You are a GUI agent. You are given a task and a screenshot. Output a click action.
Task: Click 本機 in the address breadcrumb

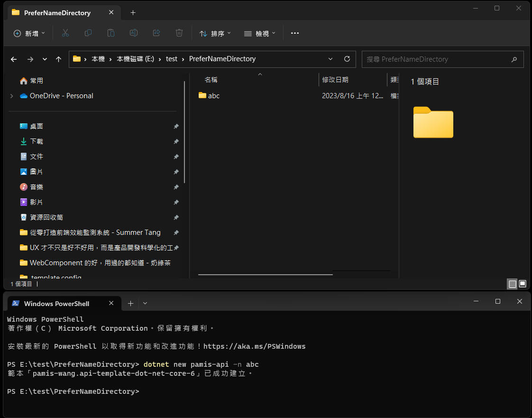coord(98,59)
